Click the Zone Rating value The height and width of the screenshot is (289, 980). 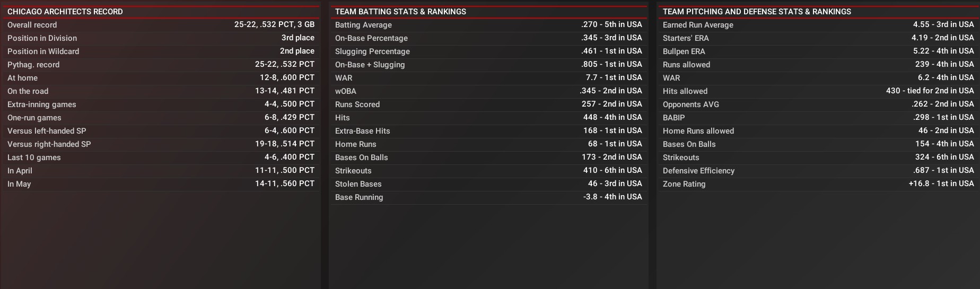click(x=941, y=183)
